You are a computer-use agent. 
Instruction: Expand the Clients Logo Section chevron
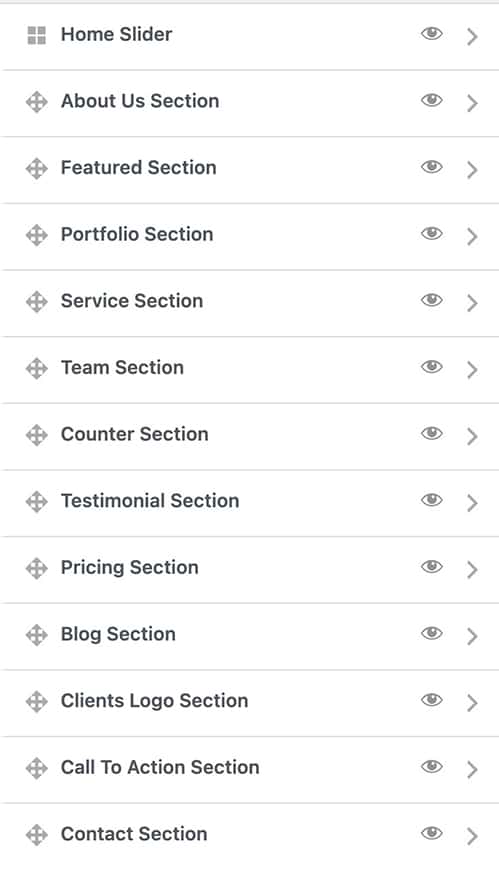[x=472, y=703]
